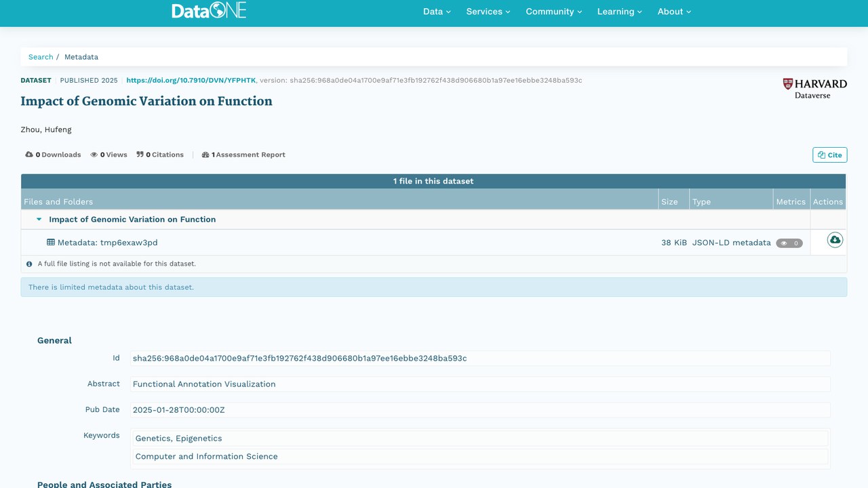
Task: Click the table icon beside Metadata: tmp6exaw3pd
Action: (x=51, y=242)
